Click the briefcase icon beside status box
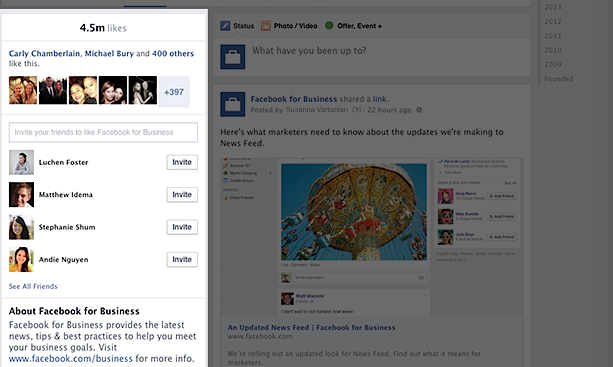The width and height of the screenshot is (613, 367). (x=233, y=57)
